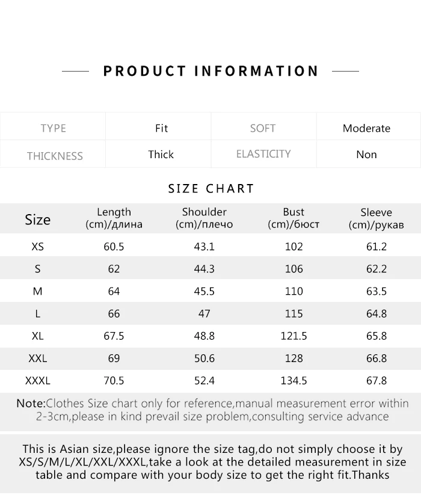Click the Note about measurement error
Image resolution: width=421 pixels, height=504 pixels.
pos(212,410)
